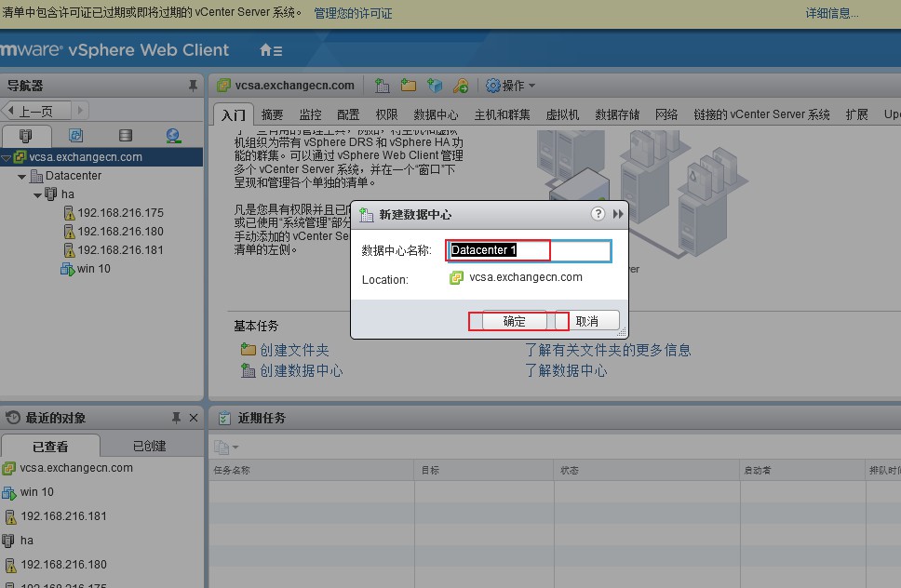This screenshot has width=901, height=588.
Task: Click the 创建数据中心 link
Action: point(301,370)
